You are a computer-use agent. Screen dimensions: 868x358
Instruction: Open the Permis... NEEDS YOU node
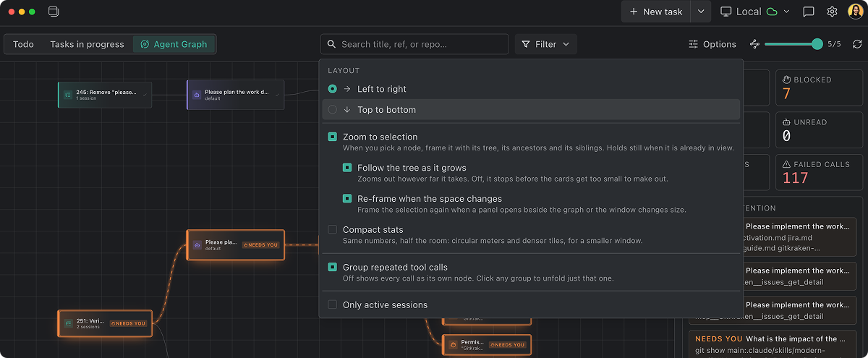pos(487,344)
